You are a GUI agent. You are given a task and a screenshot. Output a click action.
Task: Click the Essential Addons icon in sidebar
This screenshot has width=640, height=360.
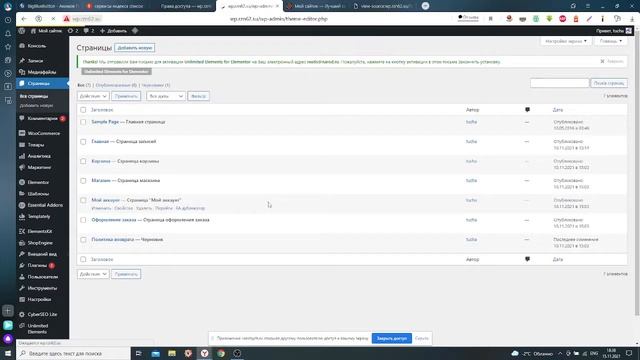[x=22, y=205]
